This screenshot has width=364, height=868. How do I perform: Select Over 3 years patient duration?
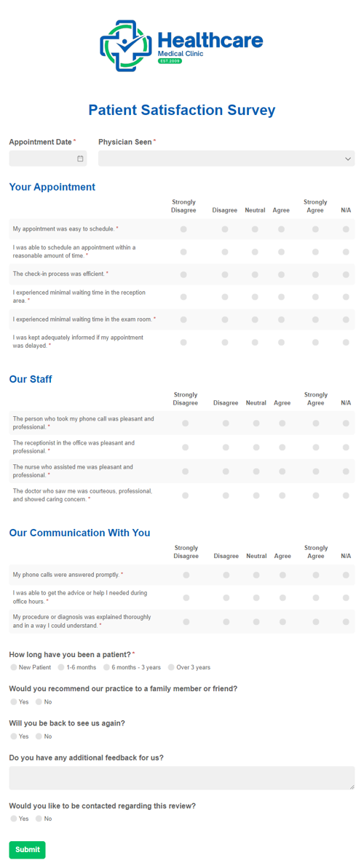tap(171, 668)
